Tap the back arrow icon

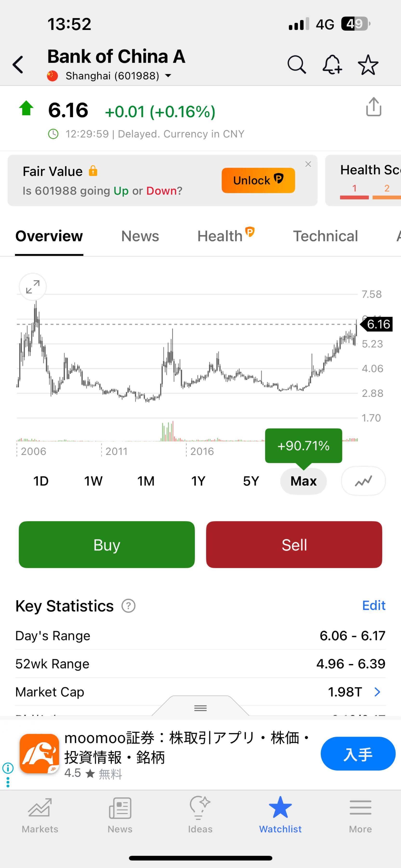point(18,64)
